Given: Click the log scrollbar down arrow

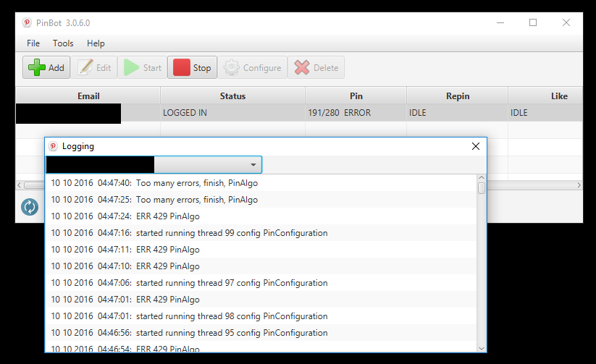Looking at the screenshot, I should click(482, 348).
